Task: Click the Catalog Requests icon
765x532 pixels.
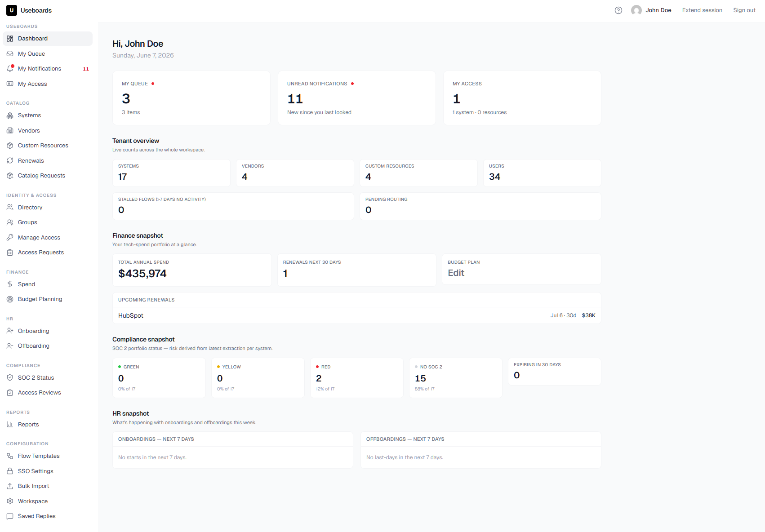Action: coord(10,176)
